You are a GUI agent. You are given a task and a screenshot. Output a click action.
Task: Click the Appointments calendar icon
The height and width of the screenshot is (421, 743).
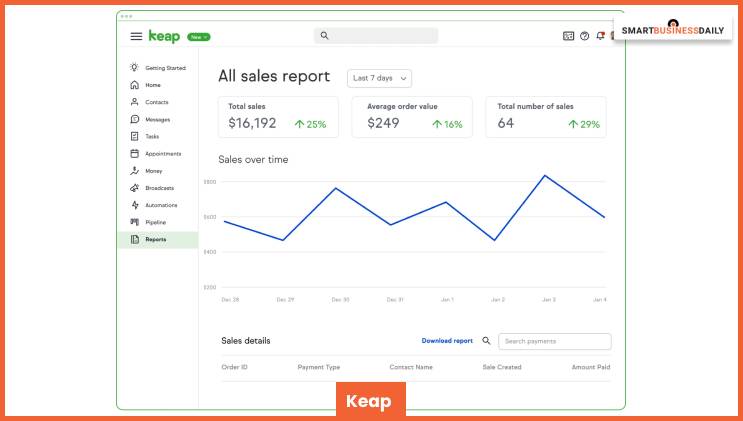pyautogui.click(x=135, y=154)
